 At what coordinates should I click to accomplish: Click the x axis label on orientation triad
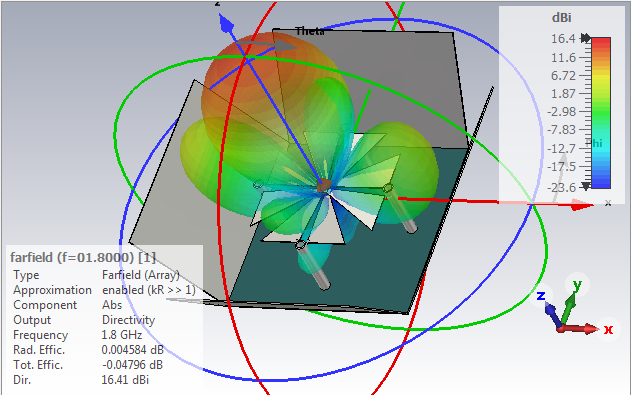pyautogui.click(x=608, y=330)
